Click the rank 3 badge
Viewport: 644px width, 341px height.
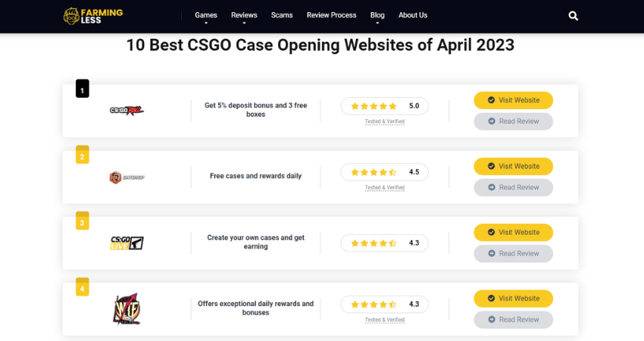tap(82, 221)
